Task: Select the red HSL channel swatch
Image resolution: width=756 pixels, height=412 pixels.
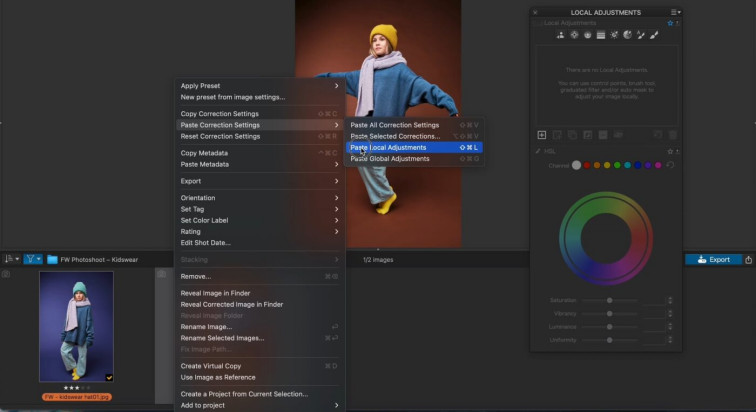Action: click(x=587, y=165)
